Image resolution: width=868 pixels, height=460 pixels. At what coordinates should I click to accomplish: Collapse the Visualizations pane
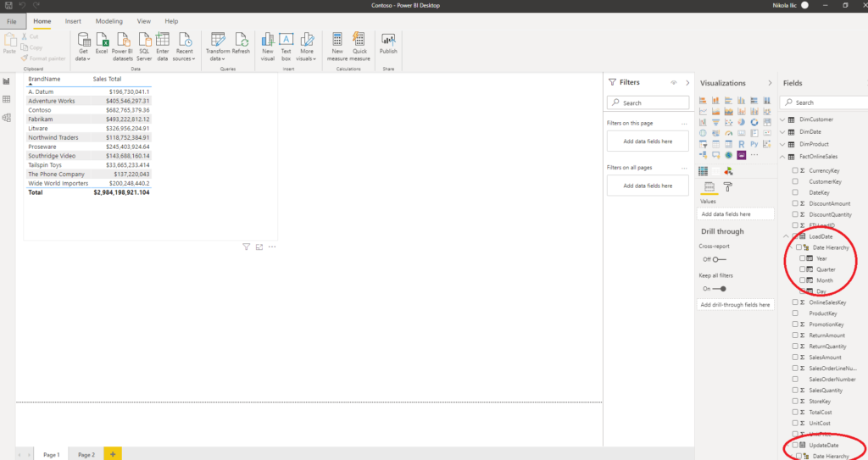(x=770, y=83)
